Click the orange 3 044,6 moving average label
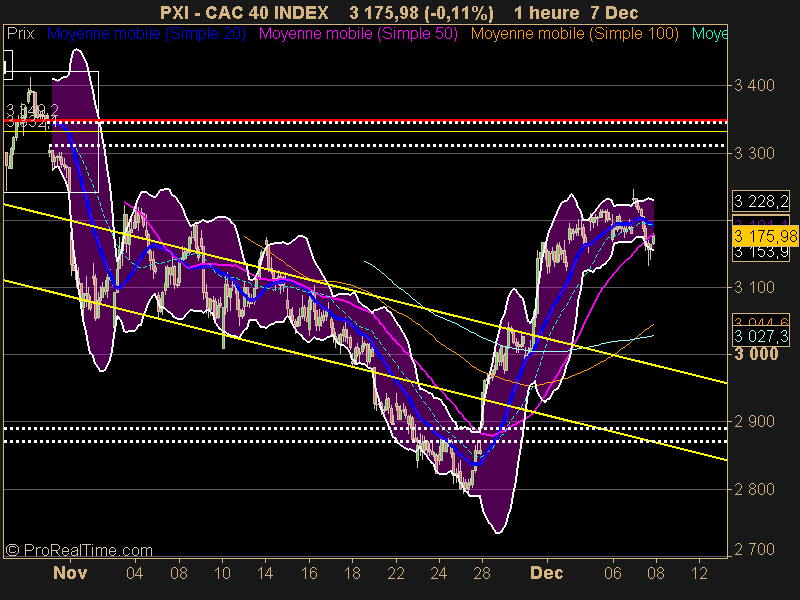This screenshot has height=600, width=800. (x=761, y=320)
